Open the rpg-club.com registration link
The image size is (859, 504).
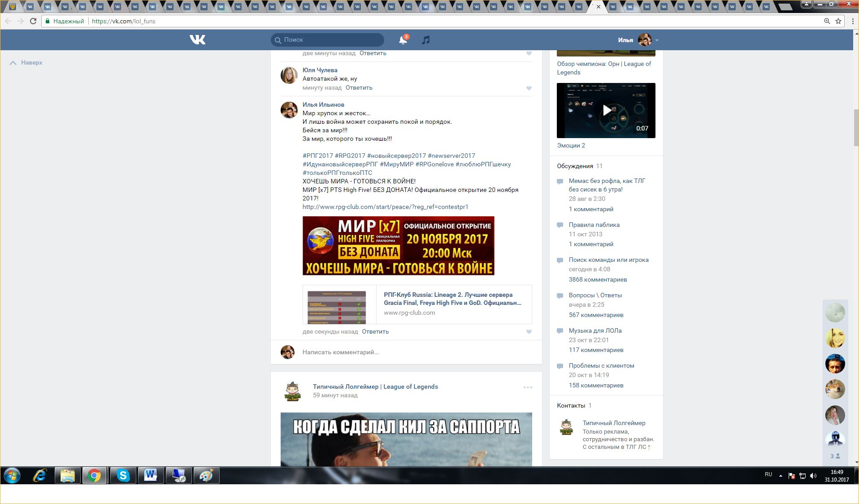[385, 207]
